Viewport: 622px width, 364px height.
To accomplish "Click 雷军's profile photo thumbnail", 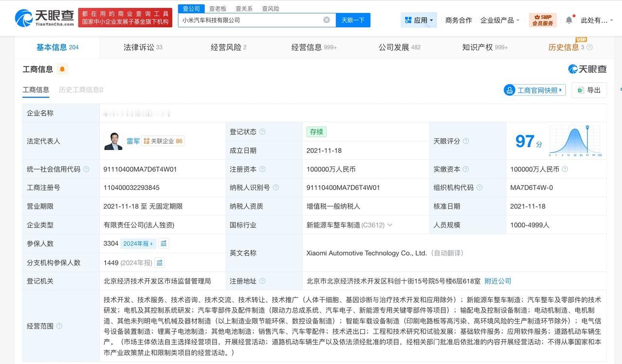I will point(113,141).
